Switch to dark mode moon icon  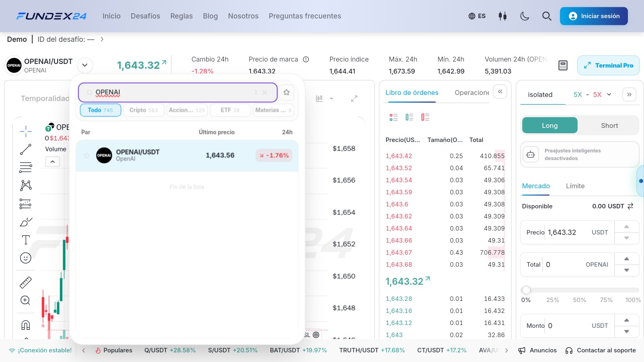coord(524,16)
